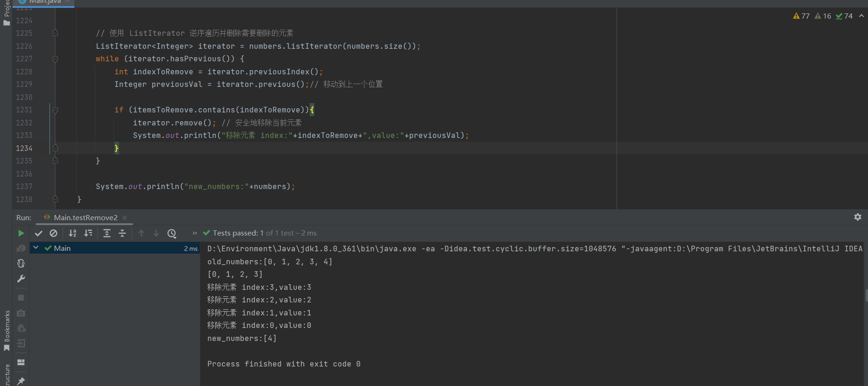Image resolution: width=868 pixels, height=386 pixels.
Task: Click the "new_numbers:" string in code
Action: click(x=216, y=186)
